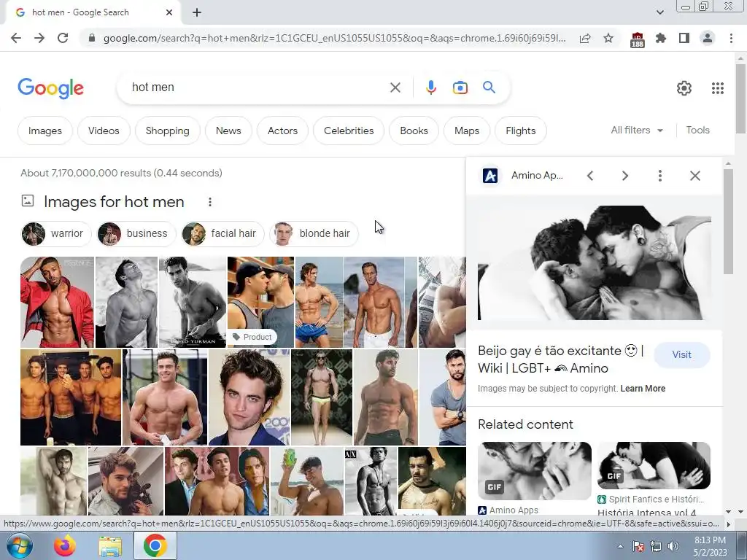Image resolution: width=747 pixels, height=560 pixels.
Task: Click inside the hot men search field
Action: tap(258, 87)
